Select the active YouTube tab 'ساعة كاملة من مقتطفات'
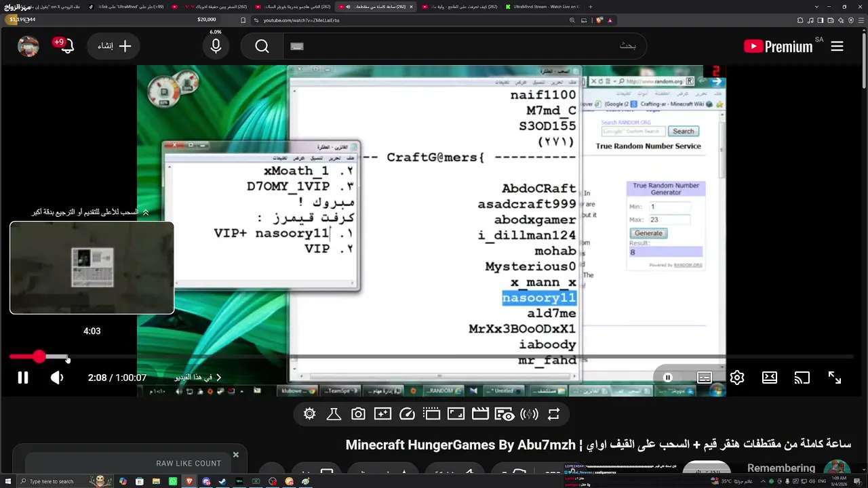Image resolution: width=868 pixels, height=488 pixels. 376,7
